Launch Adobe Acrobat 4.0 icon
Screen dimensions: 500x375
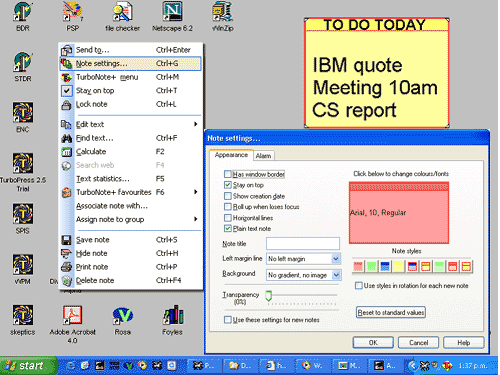[72, 324]
